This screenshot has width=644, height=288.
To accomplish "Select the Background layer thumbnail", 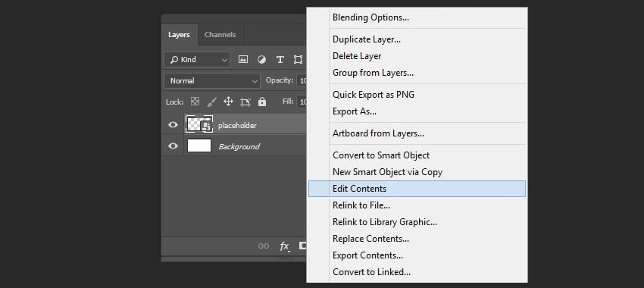I will 199,146.
